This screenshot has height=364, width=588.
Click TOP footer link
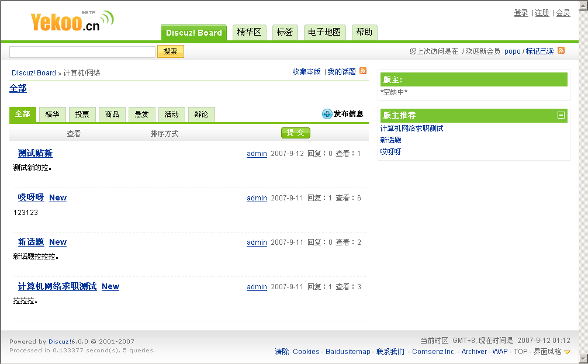tap(520, 352)
